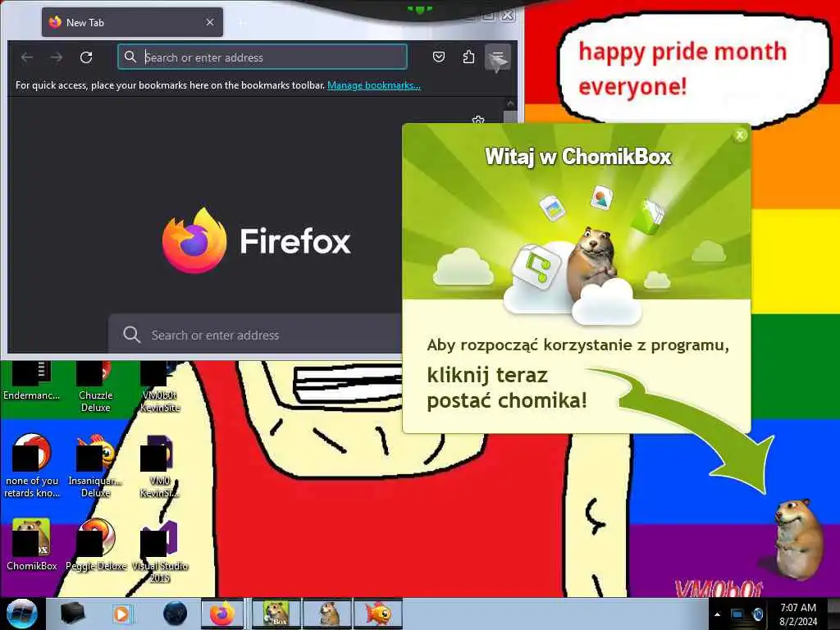Click the 'kliknij teraz postać chomika!' text
The height and width of the screenshot is (630, 840).
coord(506,388)
